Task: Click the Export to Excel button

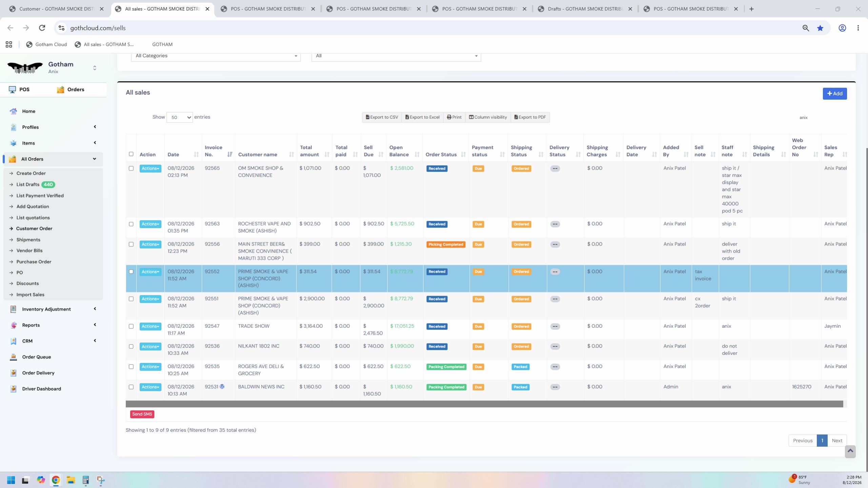Action: coord(422,117)
